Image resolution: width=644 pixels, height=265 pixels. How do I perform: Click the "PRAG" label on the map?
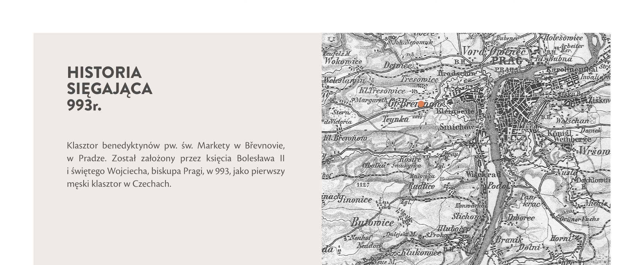click(x=506, y=61)
